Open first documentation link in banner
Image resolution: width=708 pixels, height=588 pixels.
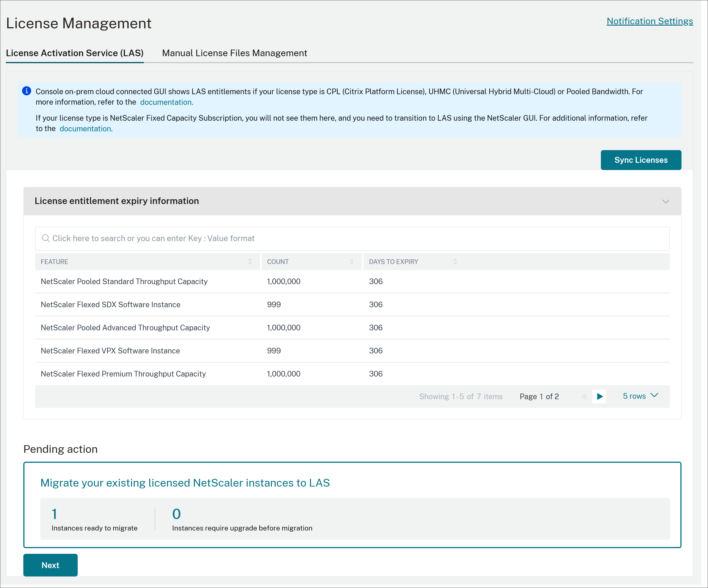(166, 102)
